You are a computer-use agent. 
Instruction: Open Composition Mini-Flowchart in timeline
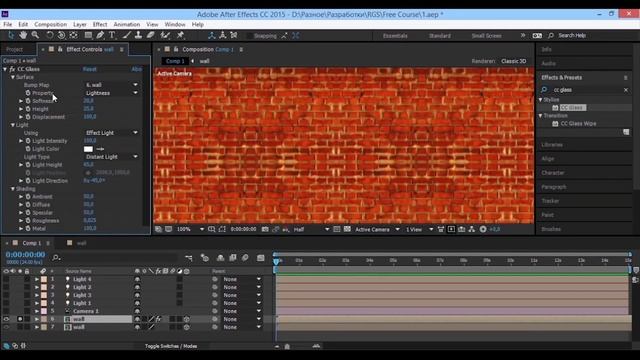[189, 258]
